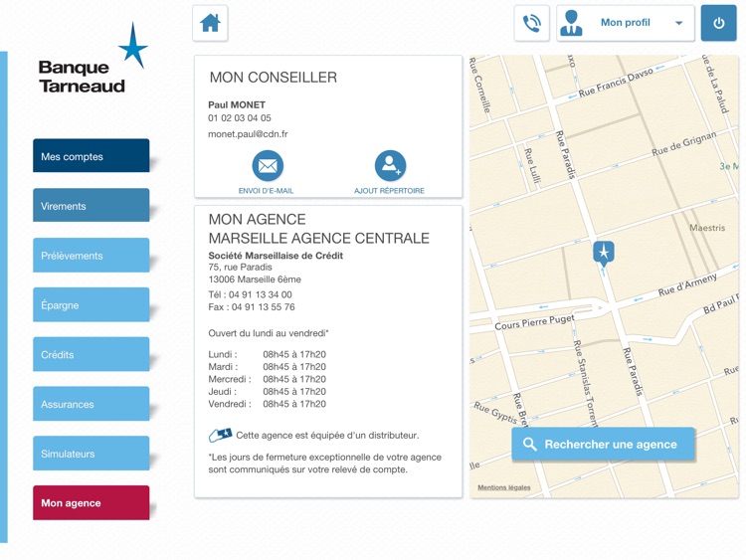Click the Lundi opening hours row

pyautogui.click(x=267, y=354)
